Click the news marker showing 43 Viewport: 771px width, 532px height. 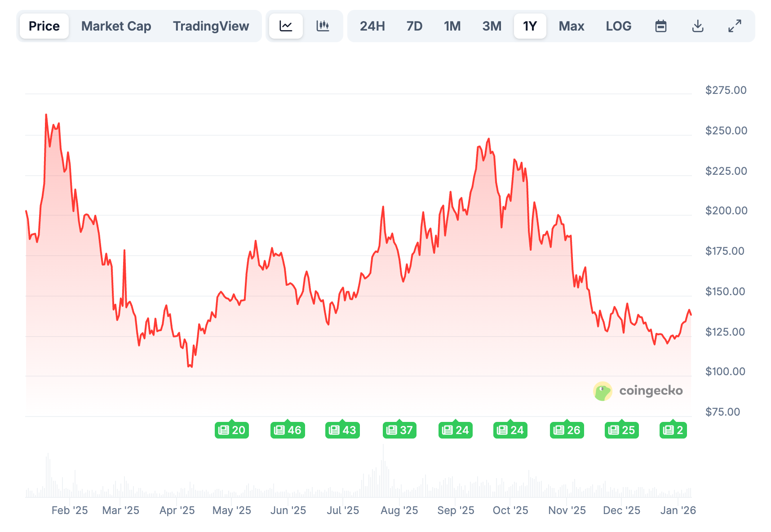click(342, 430)
